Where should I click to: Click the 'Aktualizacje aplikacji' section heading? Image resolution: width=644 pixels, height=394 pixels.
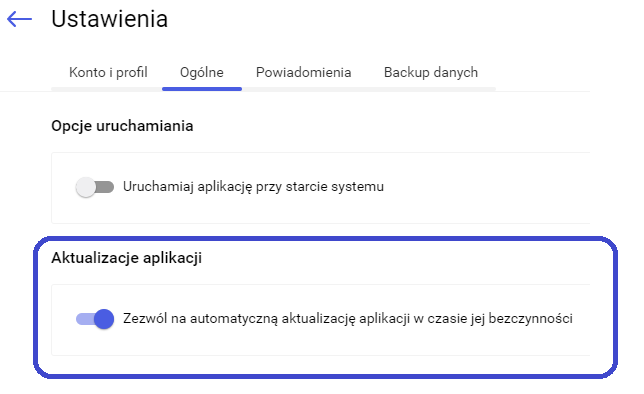(x=126, y=258)
